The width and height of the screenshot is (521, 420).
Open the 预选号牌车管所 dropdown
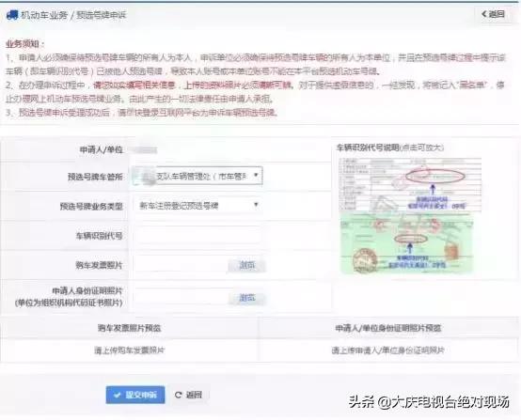click(197, 176)
